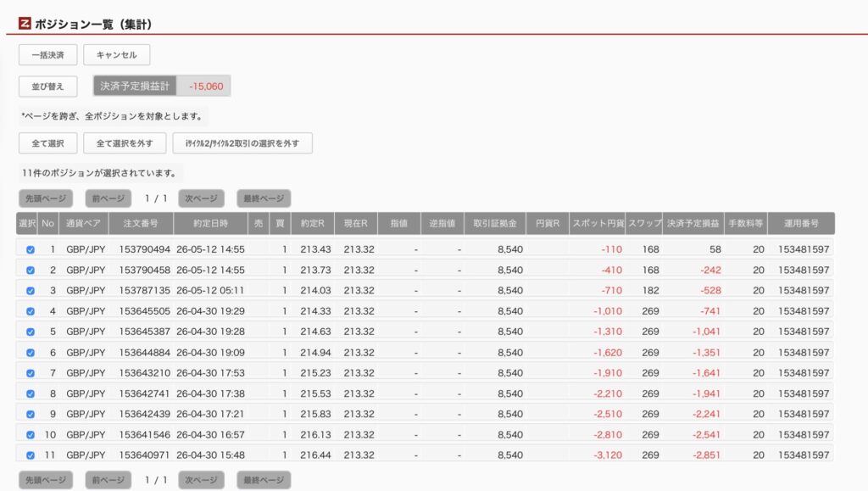The height and width of the screenshot is (491, 868).
Task: Click order number 153790494
Action: [x=144, y=249]
